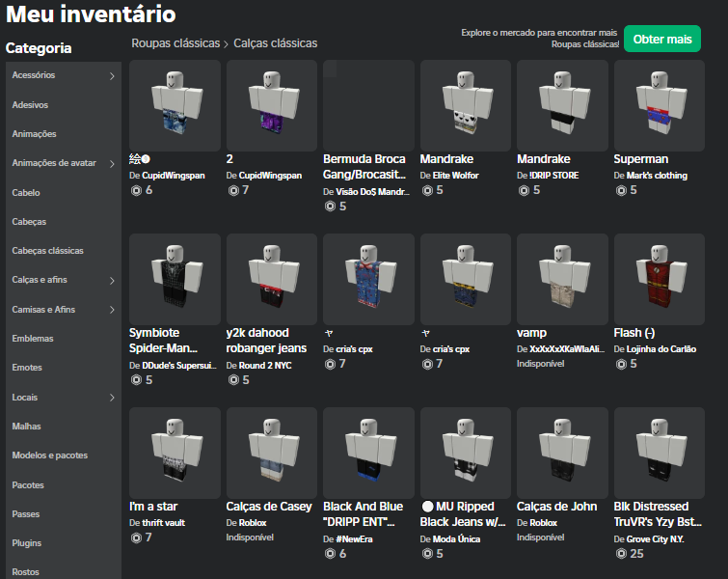
Task: Open the Mandrake thumbnail by !DRIP STORE
Action: (562, 105)
